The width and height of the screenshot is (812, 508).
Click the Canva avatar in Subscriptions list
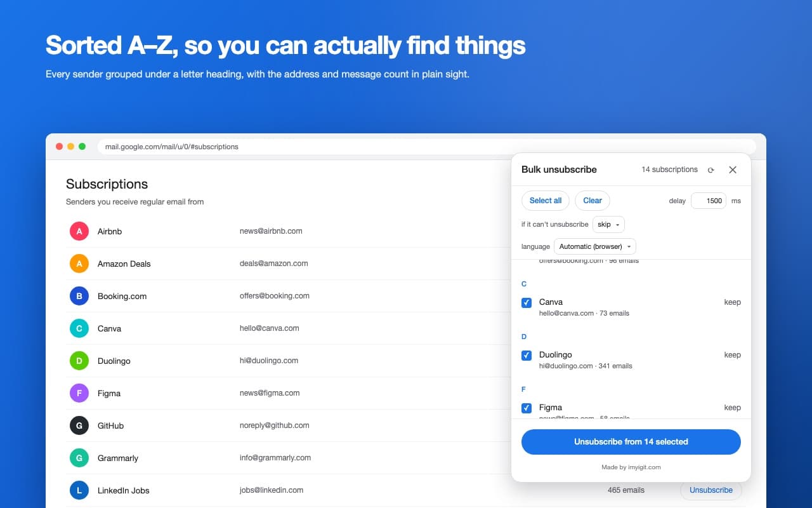click(x=79, y=328)
